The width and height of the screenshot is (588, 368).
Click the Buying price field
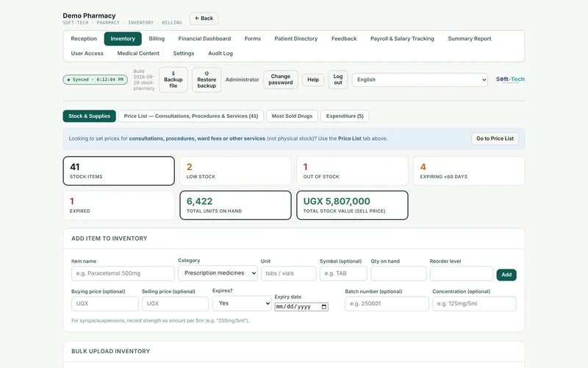coord(105,303)
